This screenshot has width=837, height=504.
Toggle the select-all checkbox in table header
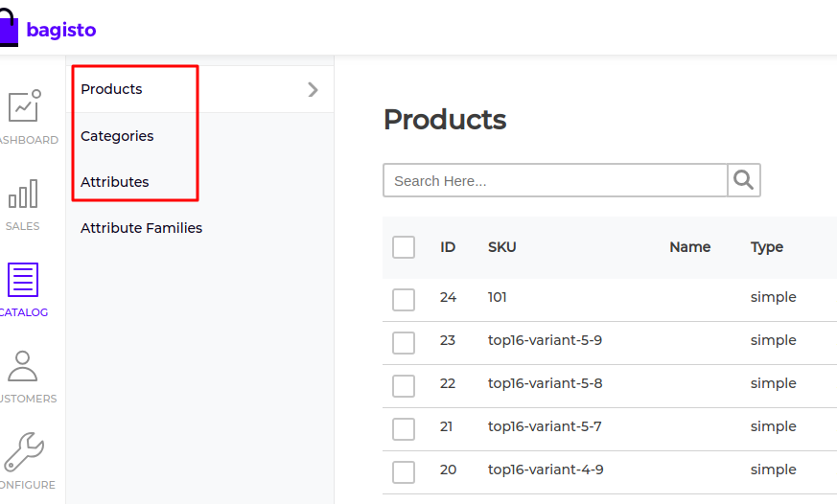point(404,247)
